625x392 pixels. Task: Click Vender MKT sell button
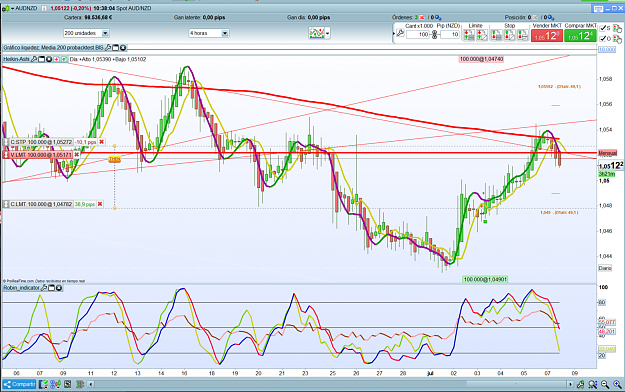point(546,35)
